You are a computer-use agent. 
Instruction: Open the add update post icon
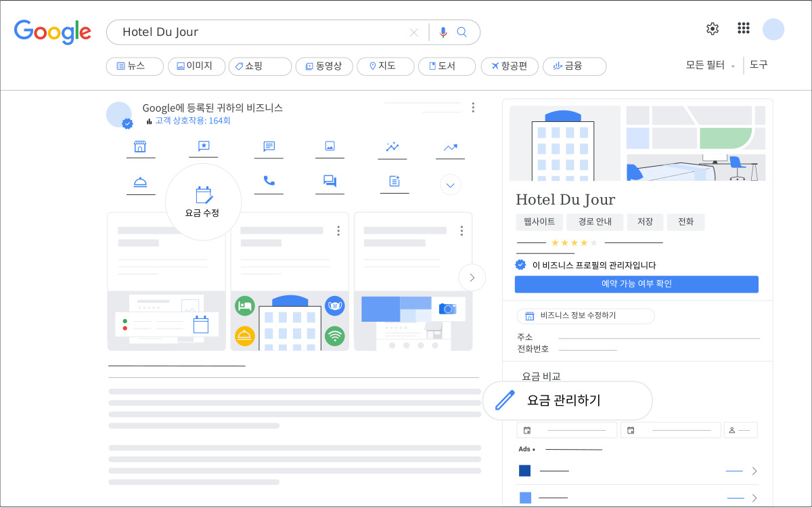tap(394, 182)
